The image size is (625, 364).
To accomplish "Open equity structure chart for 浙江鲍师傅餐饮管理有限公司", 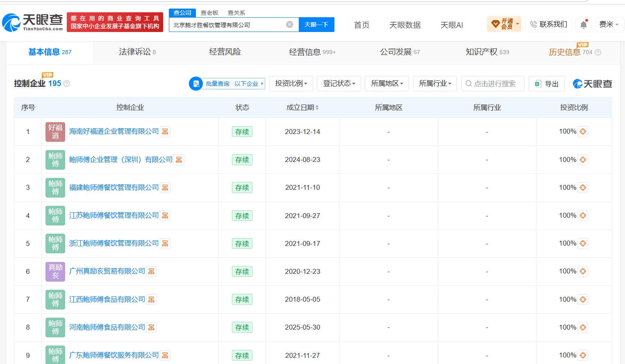I will click(x=165, y=243).
